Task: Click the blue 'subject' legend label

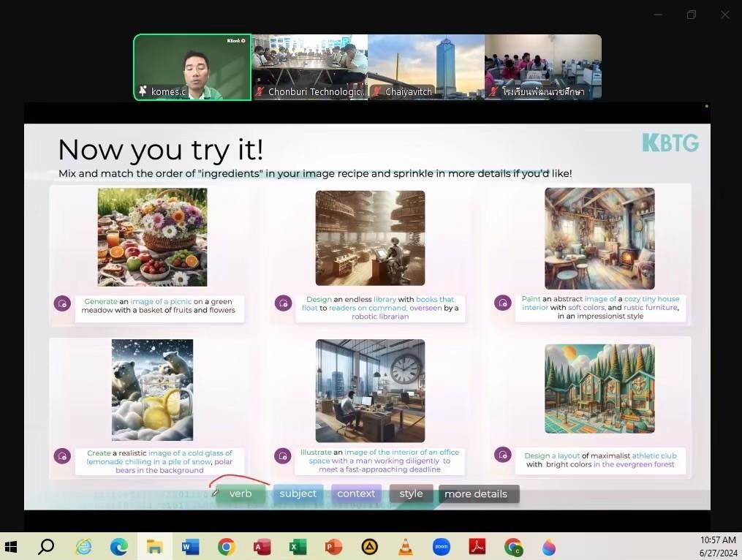Action: point(298,494)
